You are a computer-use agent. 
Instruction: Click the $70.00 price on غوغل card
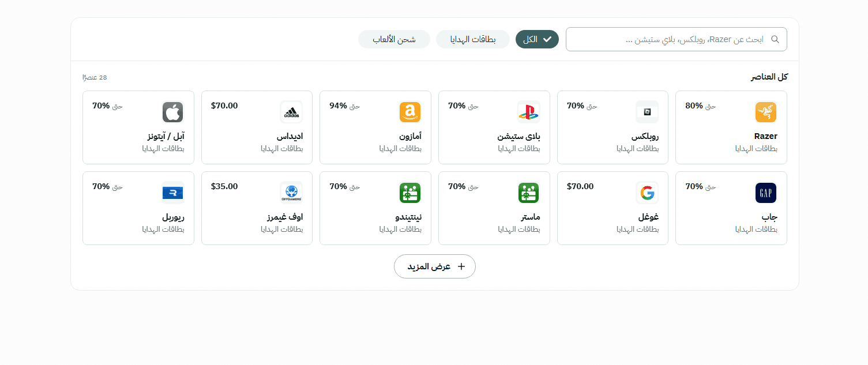580,187
